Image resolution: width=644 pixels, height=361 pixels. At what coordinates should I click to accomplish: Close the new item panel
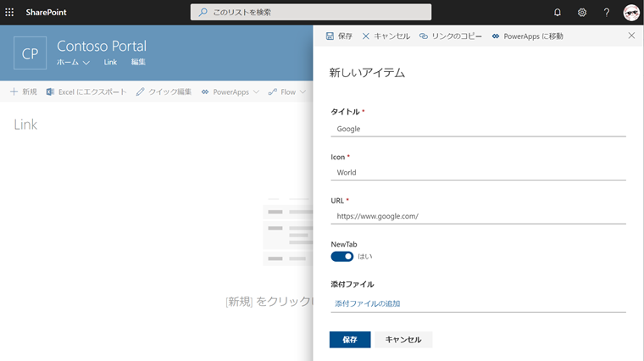tap(631, 36)
